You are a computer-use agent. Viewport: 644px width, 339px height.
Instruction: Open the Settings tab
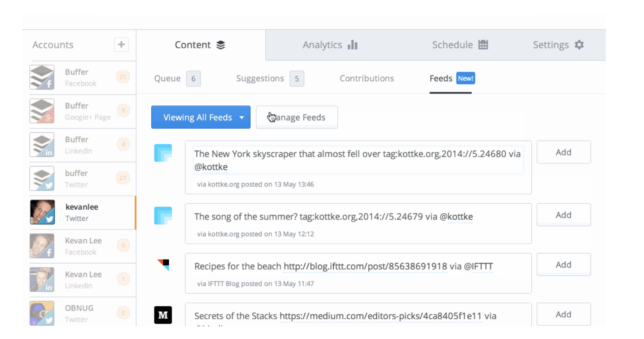(558, 45)
